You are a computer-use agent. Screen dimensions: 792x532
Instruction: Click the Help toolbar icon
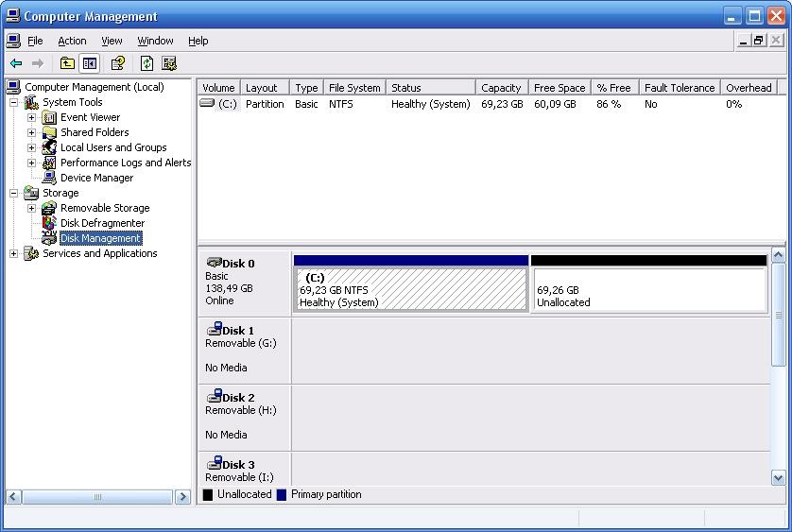tap(118, 63)
